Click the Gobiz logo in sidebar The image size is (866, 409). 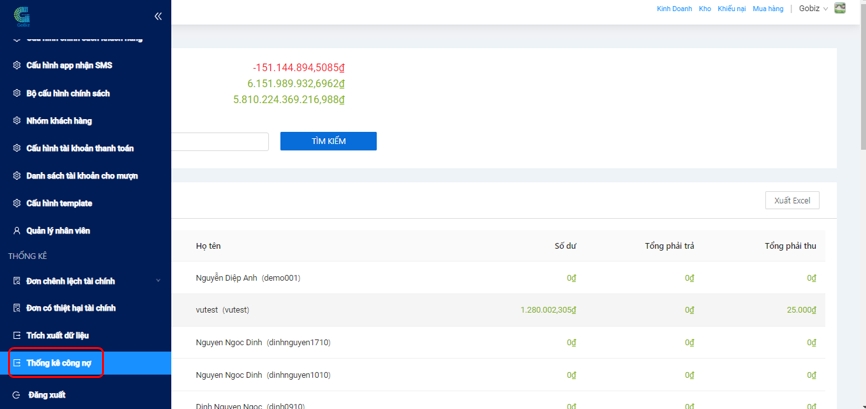tap(22, 15)
